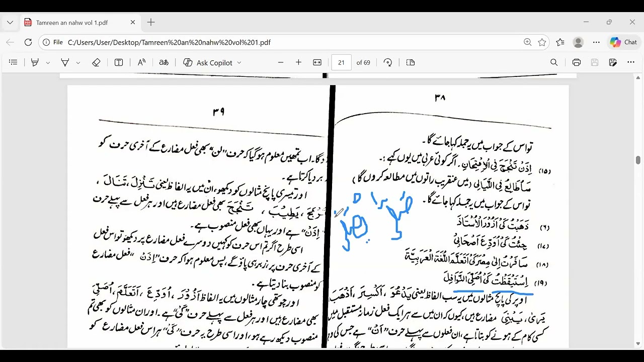Expand Draw pen options dropdown
Image resolution: width=644 pixels, height=362 pixels.
(78, 62)
